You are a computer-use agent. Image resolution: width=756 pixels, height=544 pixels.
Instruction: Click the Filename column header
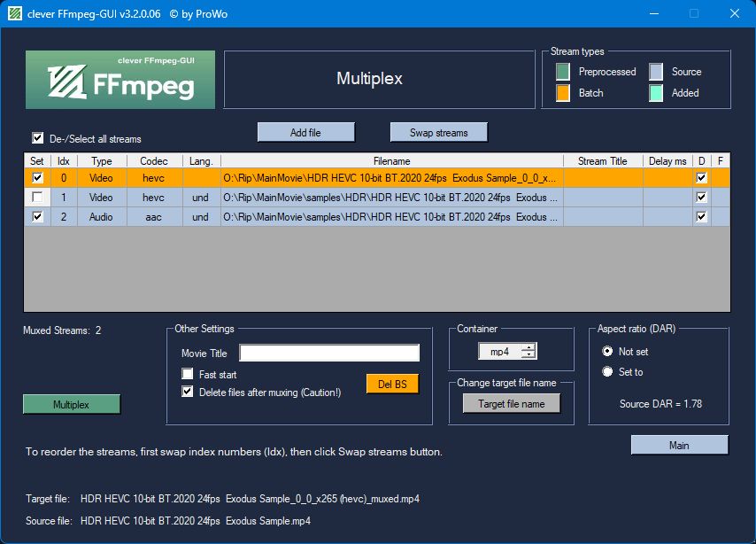[392, 160]
